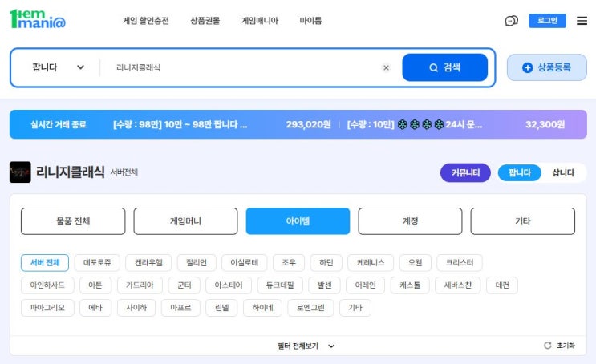Click the 리니지클래식 game thumbnail
The image size is (596, 364).
[x=20, y=172]
